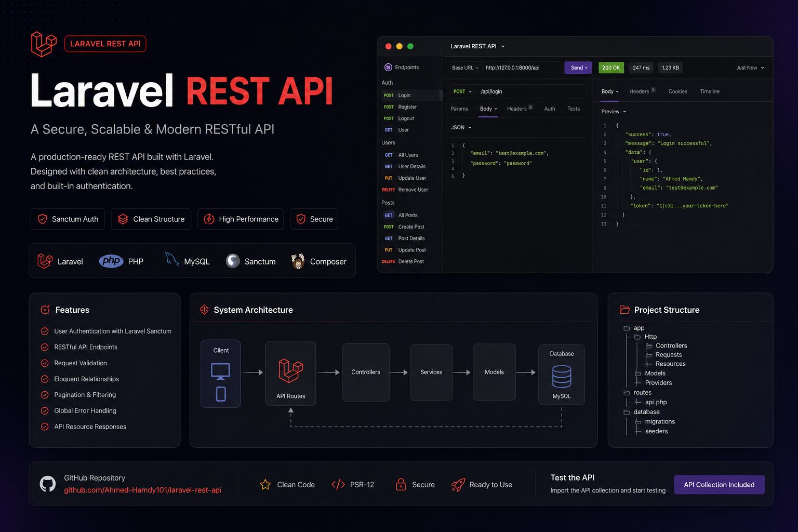Open the Laravel REST API collection dropdown
Image resolution: width=798 pixels, height=532 pixels.
[477, 46]
